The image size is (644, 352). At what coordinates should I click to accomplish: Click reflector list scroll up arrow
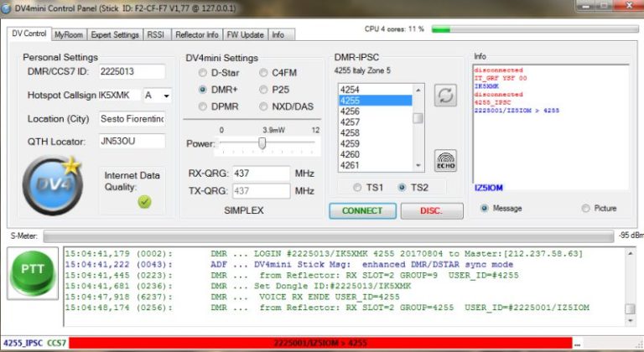(x=418, y=90)
